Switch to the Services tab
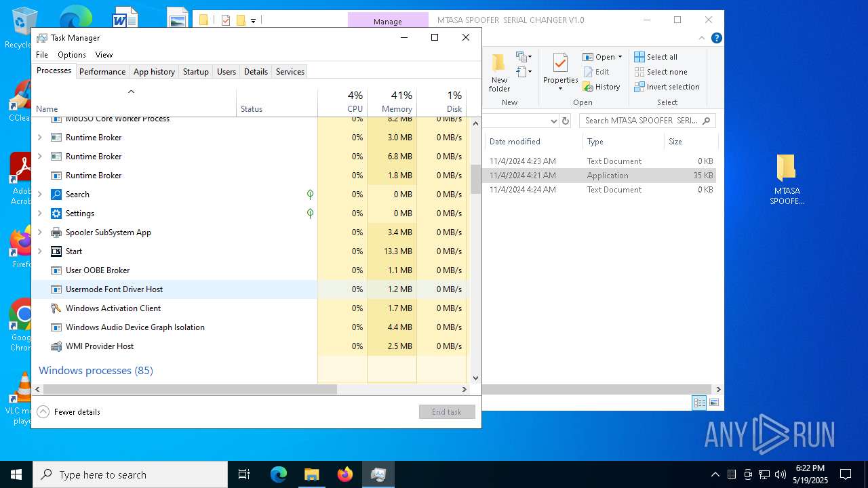 [290, 71]
